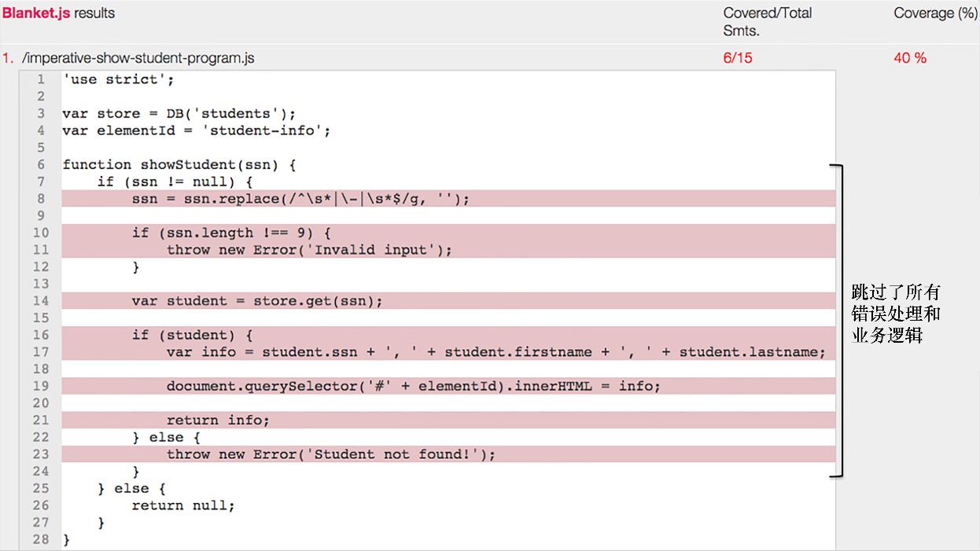The image size is (980, 551).
Task: Click the function showStudent(ssn) declaration line
Action: tap(179, 164)
